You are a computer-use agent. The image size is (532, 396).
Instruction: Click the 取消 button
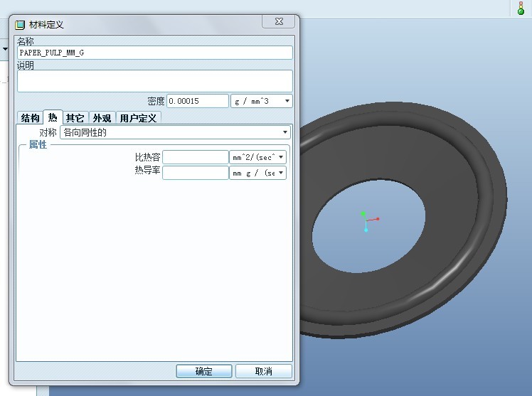(264, 371)
